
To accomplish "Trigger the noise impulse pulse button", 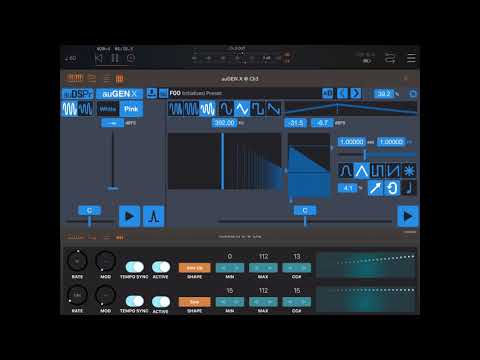I will tap(154, 216).
